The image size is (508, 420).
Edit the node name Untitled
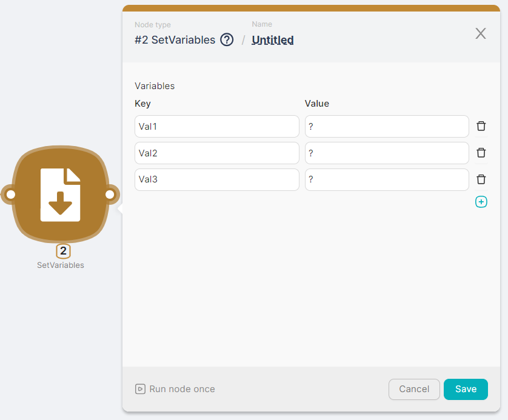coord(273,40)
